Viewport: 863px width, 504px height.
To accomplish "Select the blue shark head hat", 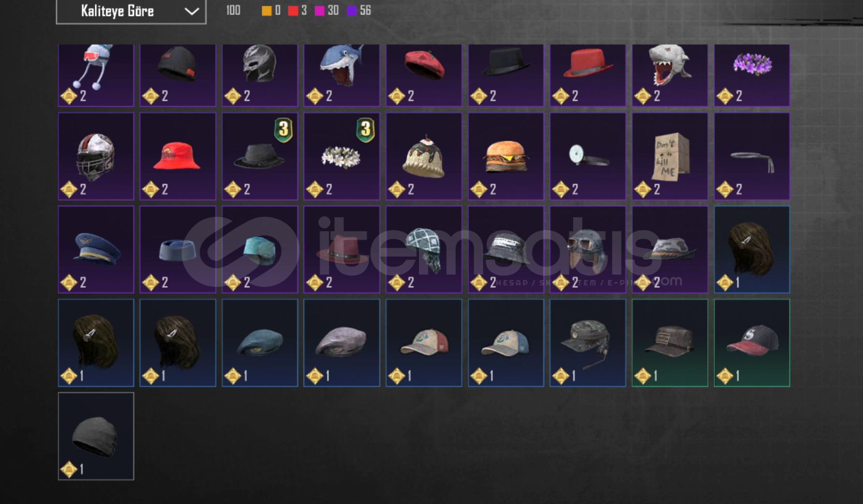I will [342, 75].
